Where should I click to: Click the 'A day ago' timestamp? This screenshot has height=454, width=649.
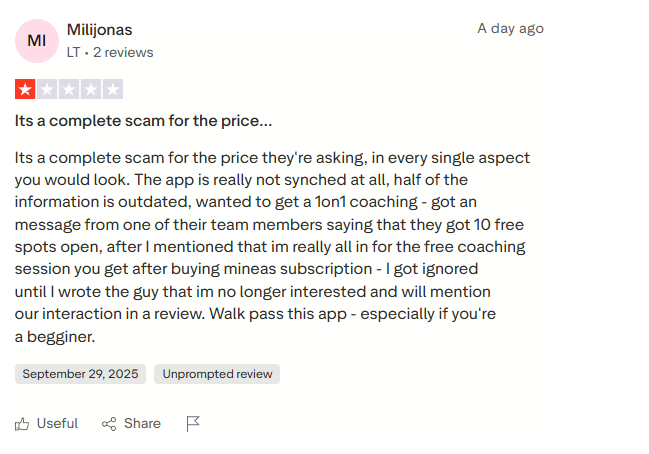pyautogui.click(x=510, y=28)
